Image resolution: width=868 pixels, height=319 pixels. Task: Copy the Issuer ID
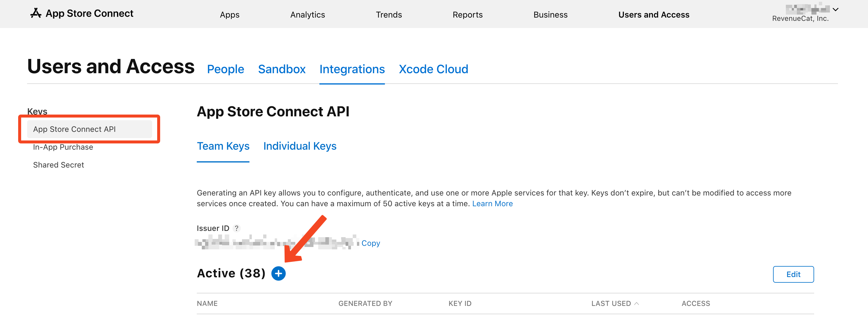click(371, 243)
